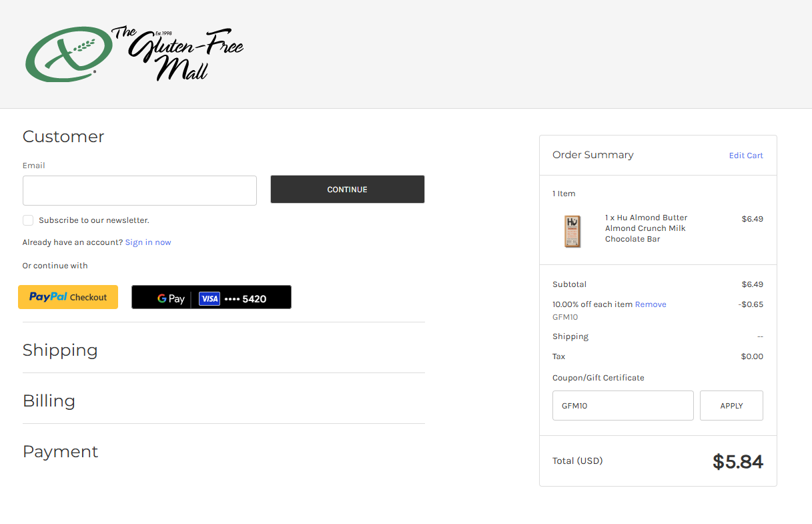Click the '1 Item' count text
Viewport: 812px width, 524px height.
point(564,194)
